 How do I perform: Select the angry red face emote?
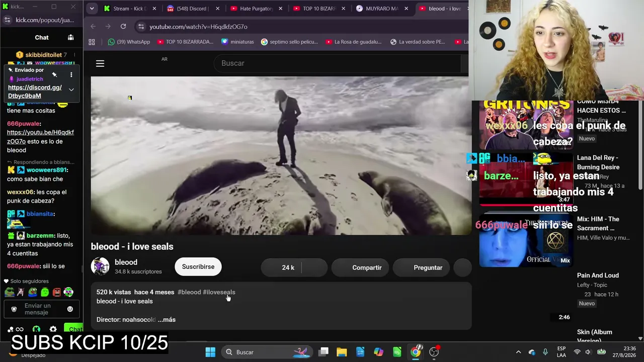point(57,292)
